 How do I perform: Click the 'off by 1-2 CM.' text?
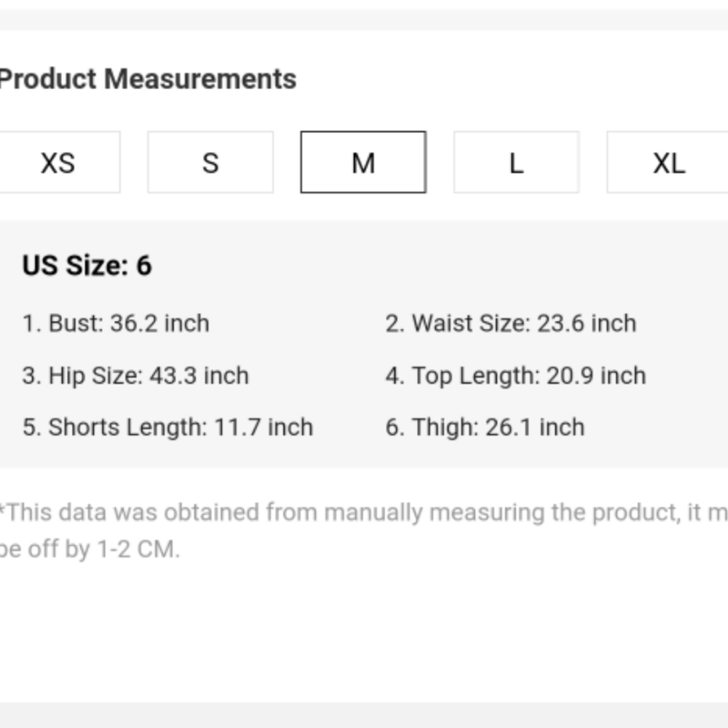pos(103,549)
